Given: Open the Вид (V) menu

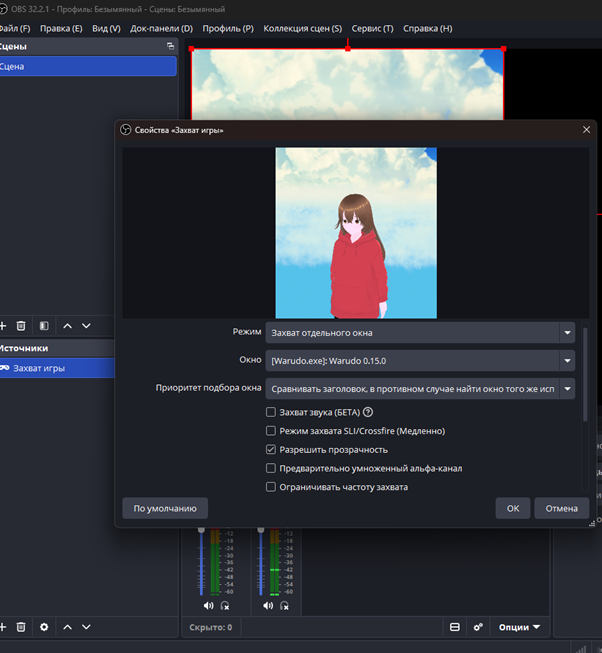Looking at the screenshot, I should point(106,28).
